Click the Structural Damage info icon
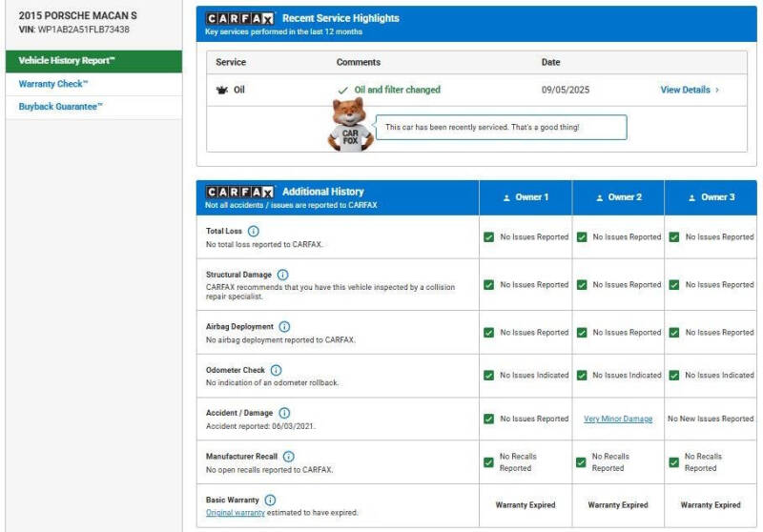The width and height of the screenshot is (763, 532). pyautogui.click(x=282, y=275)
